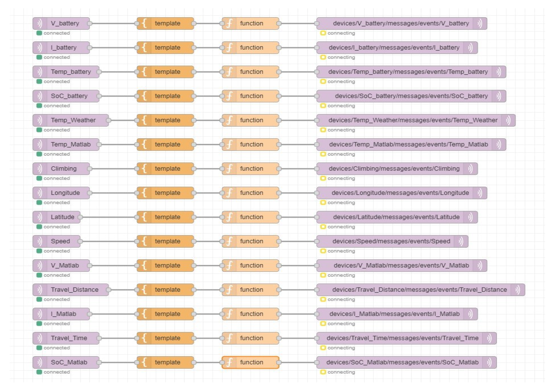Click the output icon on the Travel_Distance device node

[518, 290]
